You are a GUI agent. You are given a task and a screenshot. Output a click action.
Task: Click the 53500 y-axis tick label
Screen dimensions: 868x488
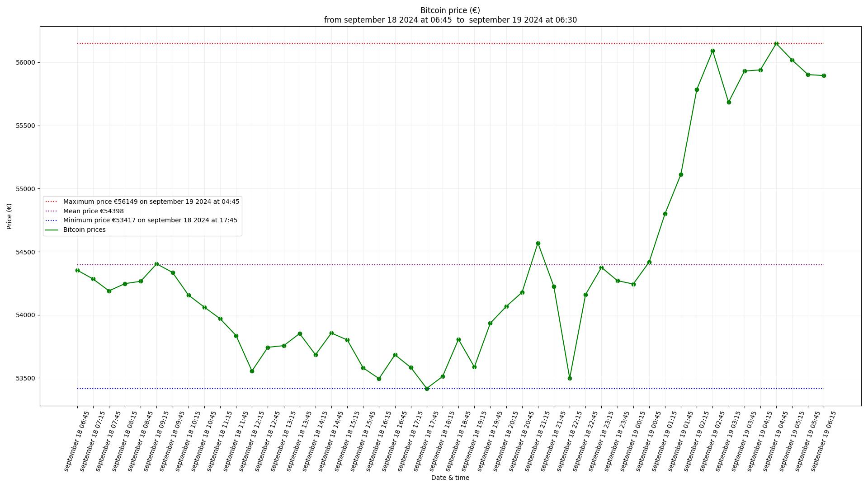(25, 378)
